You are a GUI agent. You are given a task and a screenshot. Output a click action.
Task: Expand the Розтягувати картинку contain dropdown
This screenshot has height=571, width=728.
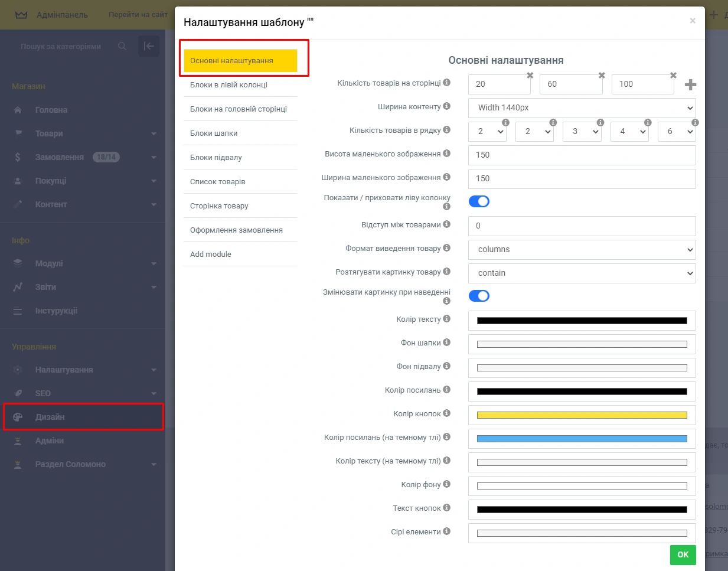click(582, 273)
